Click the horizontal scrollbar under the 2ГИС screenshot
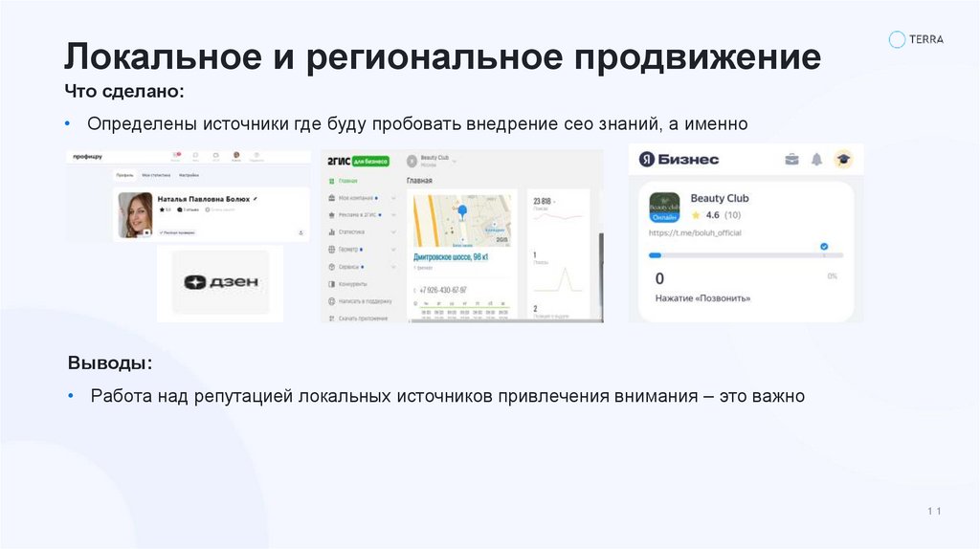 click(x=505, y=321)
